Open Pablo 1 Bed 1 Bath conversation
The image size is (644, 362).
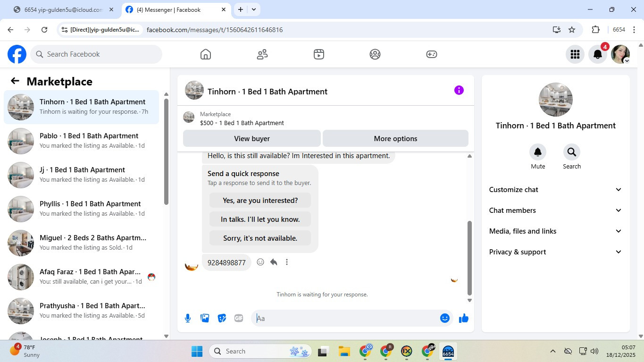click(x=81, y=141)
